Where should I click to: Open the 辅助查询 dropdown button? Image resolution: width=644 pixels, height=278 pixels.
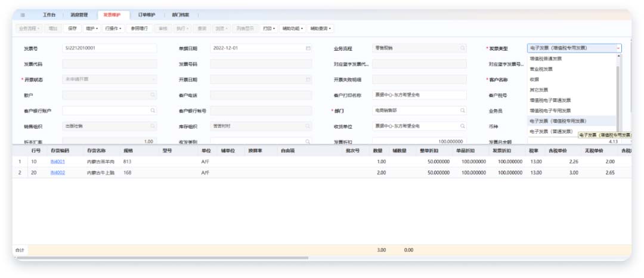pos(320,29)
